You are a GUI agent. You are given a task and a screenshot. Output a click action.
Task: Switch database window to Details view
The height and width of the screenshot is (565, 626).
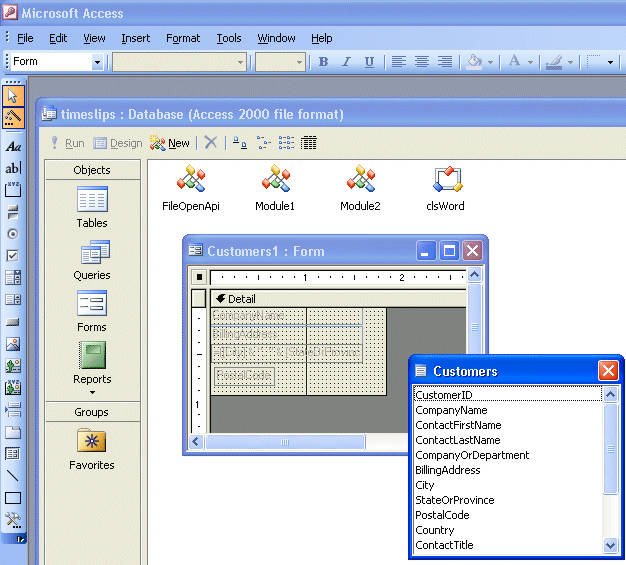pos(309,143)
